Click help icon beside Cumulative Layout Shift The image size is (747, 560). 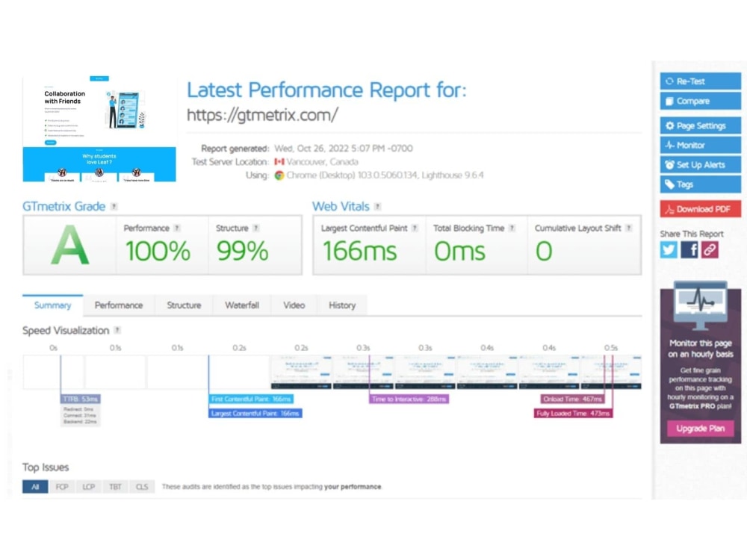628,228
